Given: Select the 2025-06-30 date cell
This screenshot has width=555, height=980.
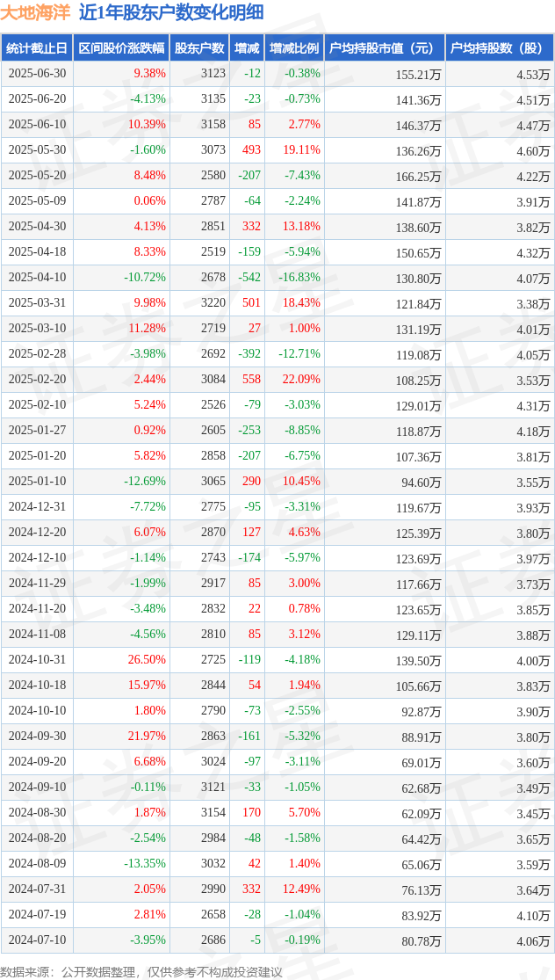Looking at the screenshot, I should (x=37, y=73).
